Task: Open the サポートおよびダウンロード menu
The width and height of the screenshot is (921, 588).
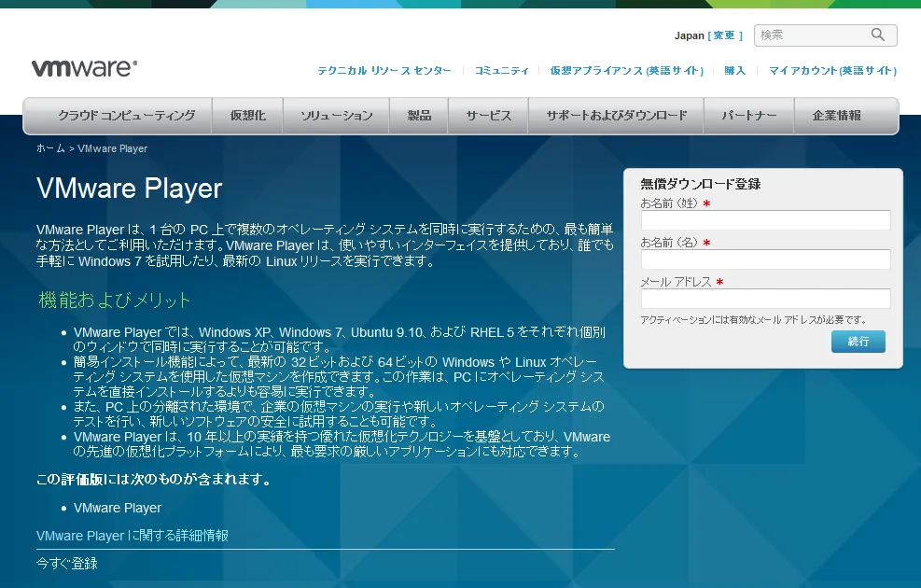Action: [x=616, y=116]
